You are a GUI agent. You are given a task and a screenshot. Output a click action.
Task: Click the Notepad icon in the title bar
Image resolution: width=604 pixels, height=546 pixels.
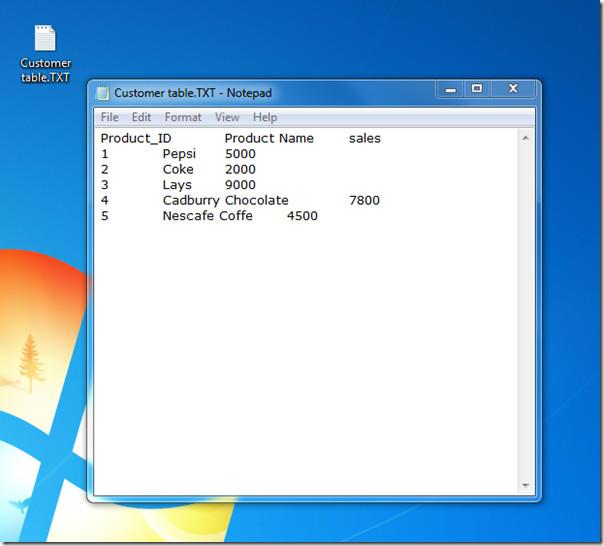102,93
